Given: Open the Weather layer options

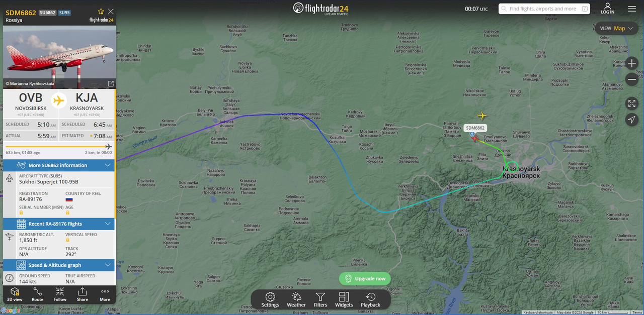Looking at the screenshot, I should coord(296,299).
